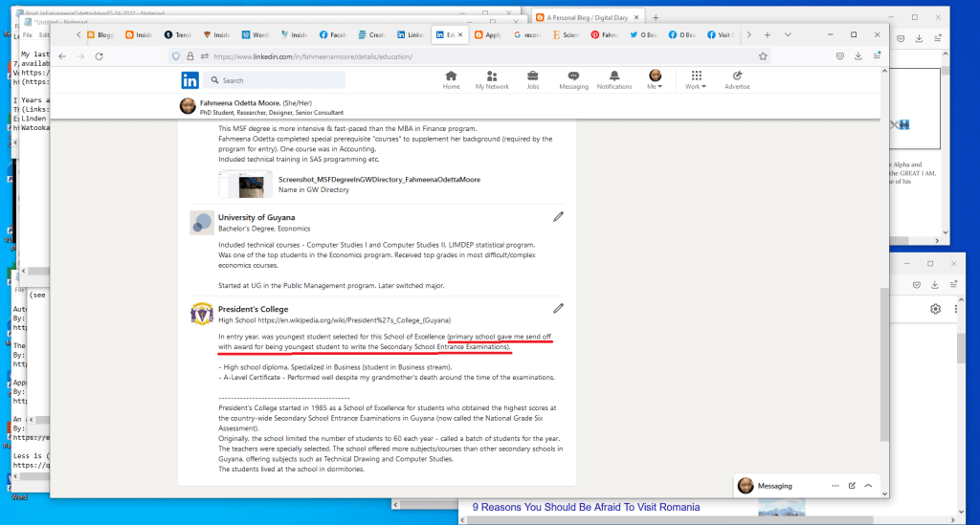Click the 9 Reasons Romania article link
Viewport: 980px width, 525px height.
tap(586, 507)
